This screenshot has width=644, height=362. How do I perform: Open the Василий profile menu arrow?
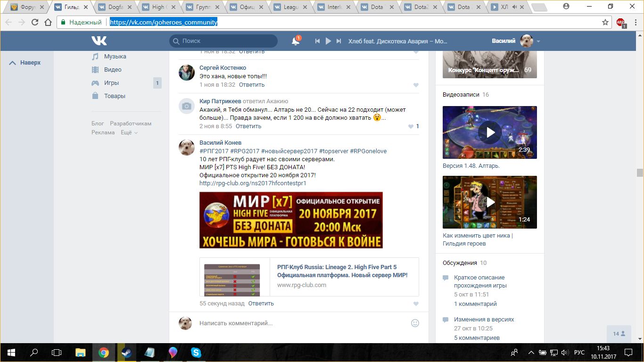(x=538, y=41)
